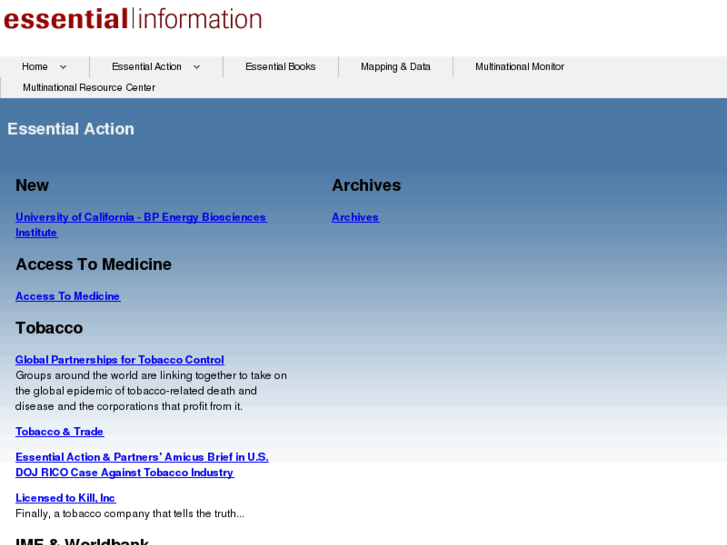Open Global Partnerships for Tobacco Control link

tap(120, 359)
